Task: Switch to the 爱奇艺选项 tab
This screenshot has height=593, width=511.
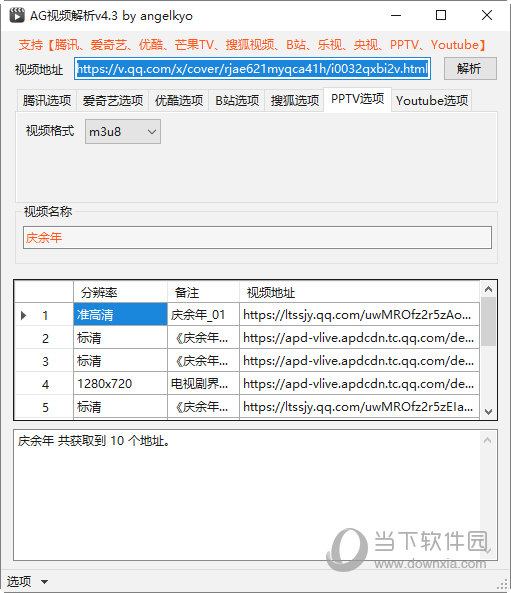Action: pos(113,101)
